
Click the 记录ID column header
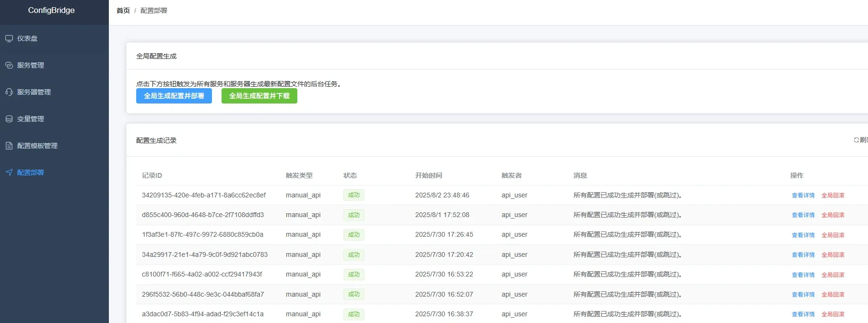[x=152, y=175]
